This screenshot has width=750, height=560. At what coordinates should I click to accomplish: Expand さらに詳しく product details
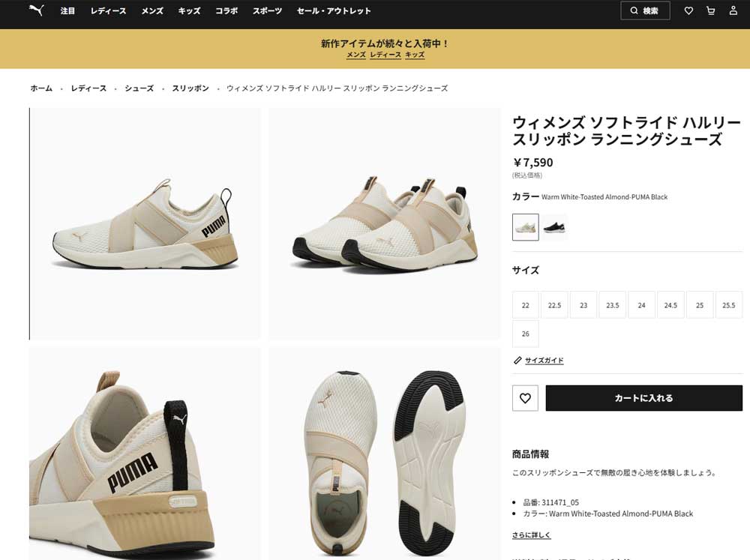[x=532, y=535]
